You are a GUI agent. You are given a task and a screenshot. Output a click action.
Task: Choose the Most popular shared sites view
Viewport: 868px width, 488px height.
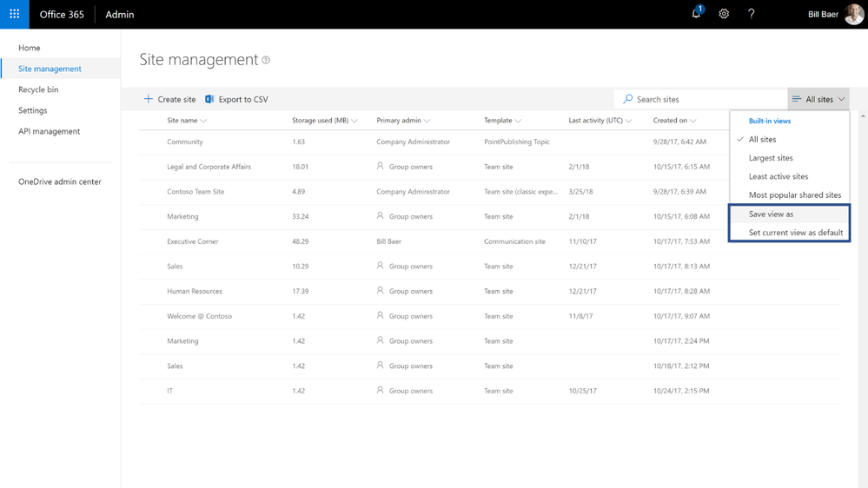coord(790,195)
